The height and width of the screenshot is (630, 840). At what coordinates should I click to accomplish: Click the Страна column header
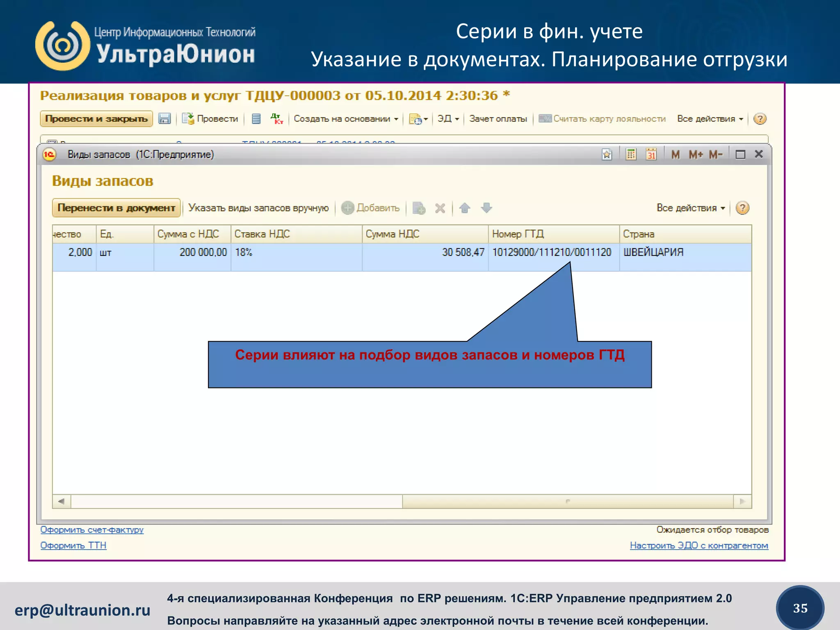(x=685, y=234)
